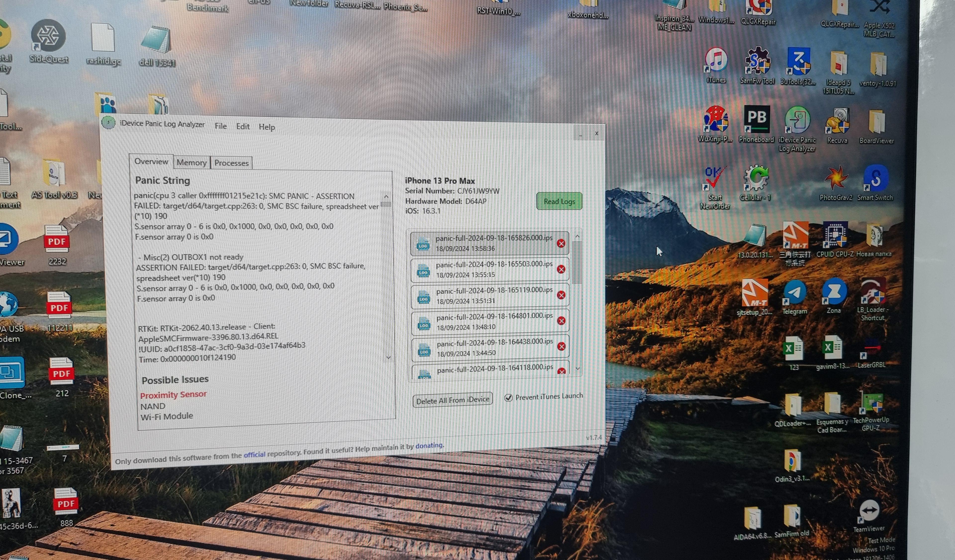Open 3uTools desktop shortcut
955x560 pixels.
[x=798, y=66]
